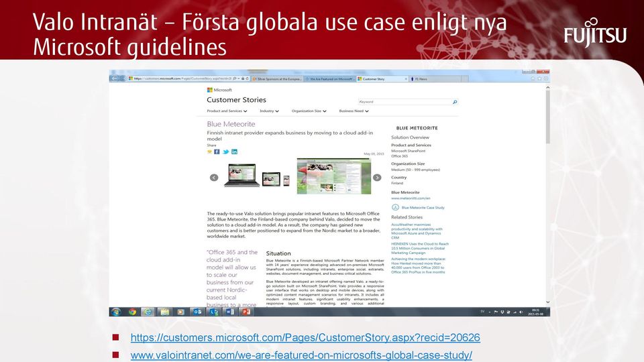Share the story on LinkedIn
This screenshot has width=644, height=362.
(234, 152)
